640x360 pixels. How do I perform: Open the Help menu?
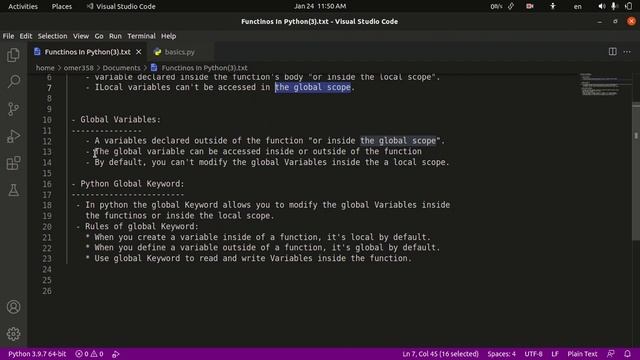pos(168,36)
